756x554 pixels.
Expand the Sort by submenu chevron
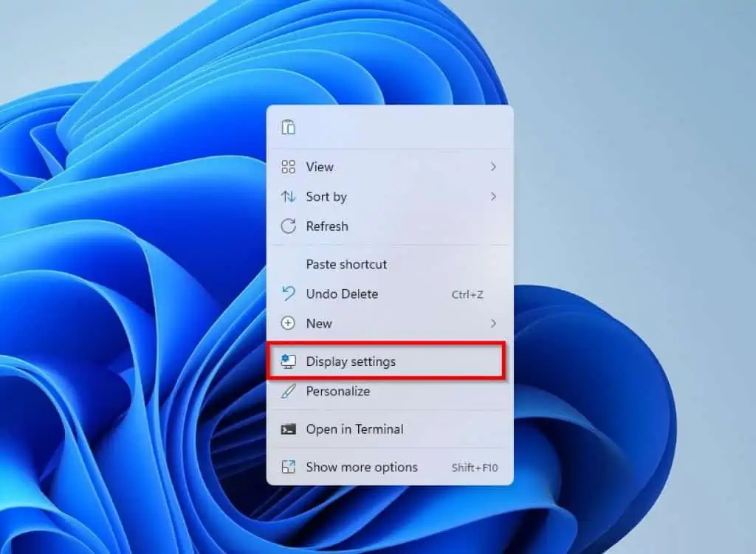[493, 197]
